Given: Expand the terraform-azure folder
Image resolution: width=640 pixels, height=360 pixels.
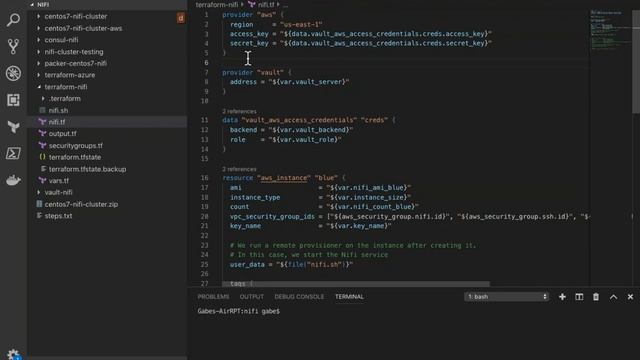Looking at the screenshot, I should (x=39, y=75).
